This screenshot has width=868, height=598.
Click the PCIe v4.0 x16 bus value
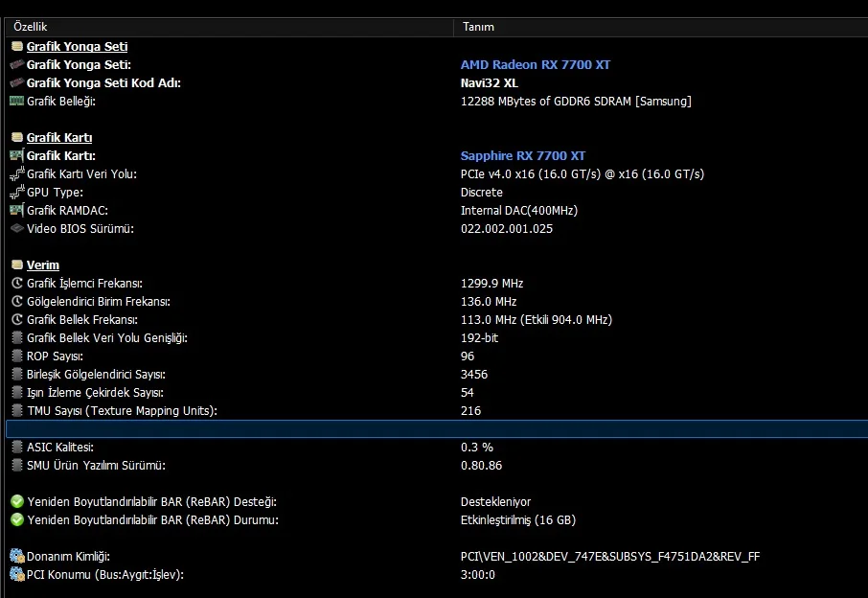pyautogui.click(x=582, y=174)
